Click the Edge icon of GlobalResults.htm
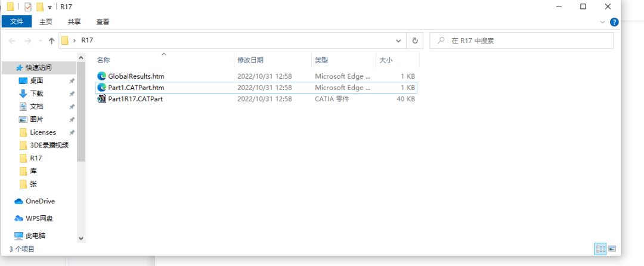This screenshot has height=266, width=644. coord(101,76)
